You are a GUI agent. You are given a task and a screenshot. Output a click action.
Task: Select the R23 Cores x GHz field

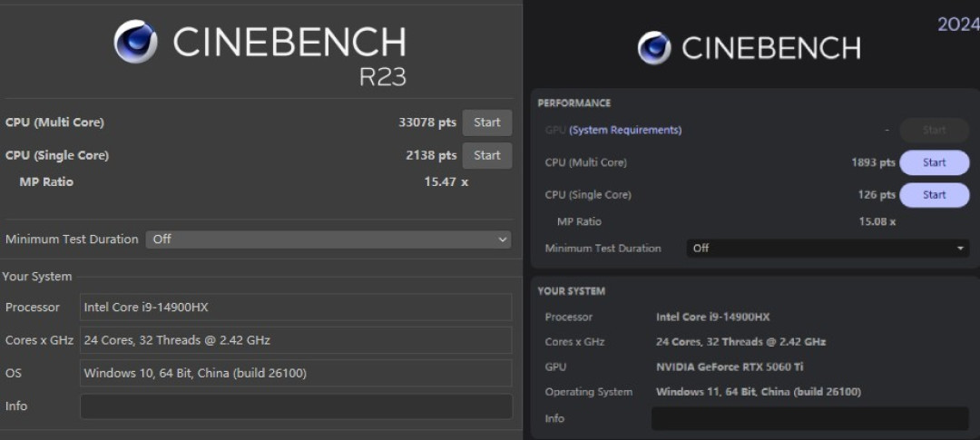(296, 340)
